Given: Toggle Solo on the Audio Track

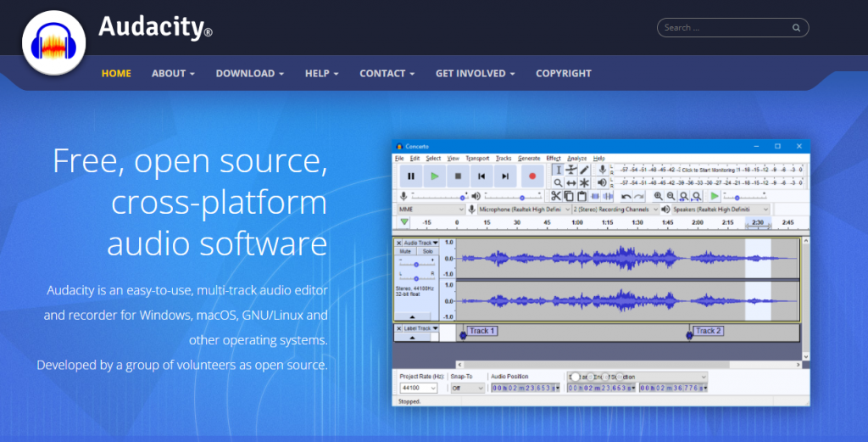Looking at the screenshot, I should click(x=428, y=251).
